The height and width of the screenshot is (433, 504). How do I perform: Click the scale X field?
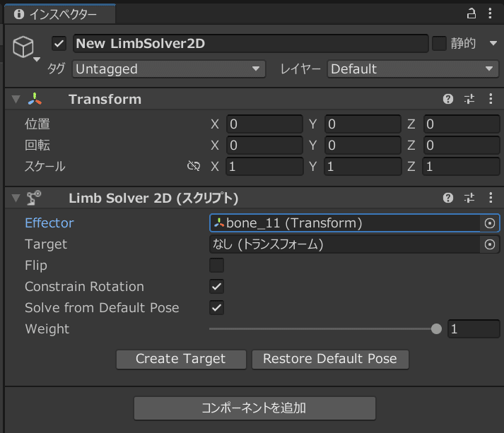pos(264,167)
